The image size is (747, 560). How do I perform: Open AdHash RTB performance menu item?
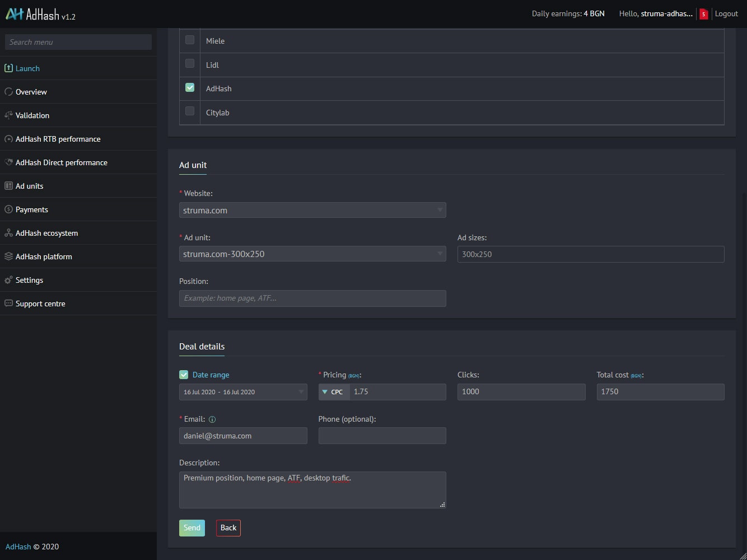[x=58, y=139]
